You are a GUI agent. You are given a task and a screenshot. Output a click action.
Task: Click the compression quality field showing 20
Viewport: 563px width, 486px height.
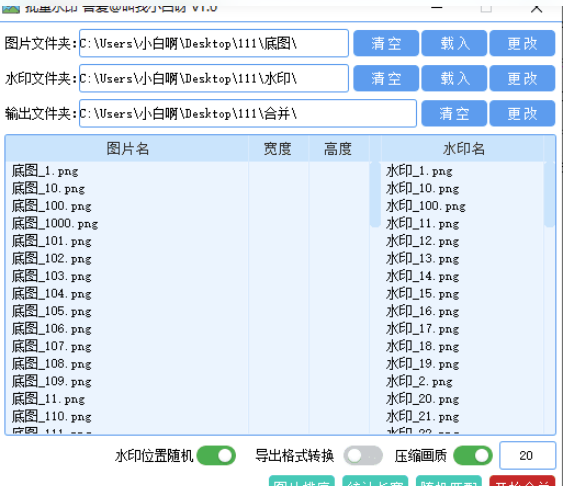[x=527, y=455]
